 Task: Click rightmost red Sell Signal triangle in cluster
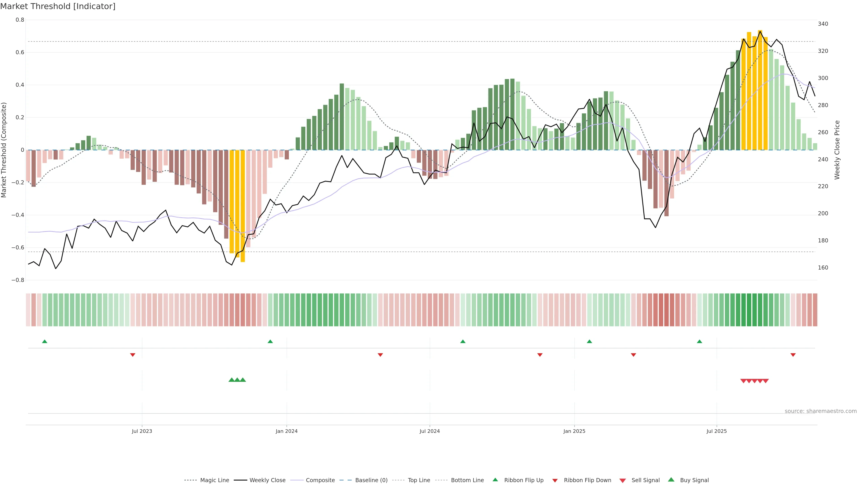(766, 381)
